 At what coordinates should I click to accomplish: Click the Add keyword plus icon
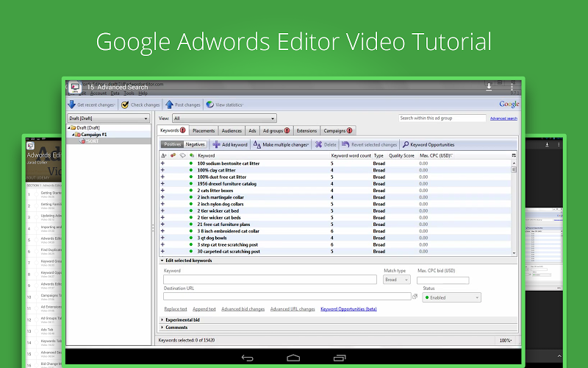(216, 144)
